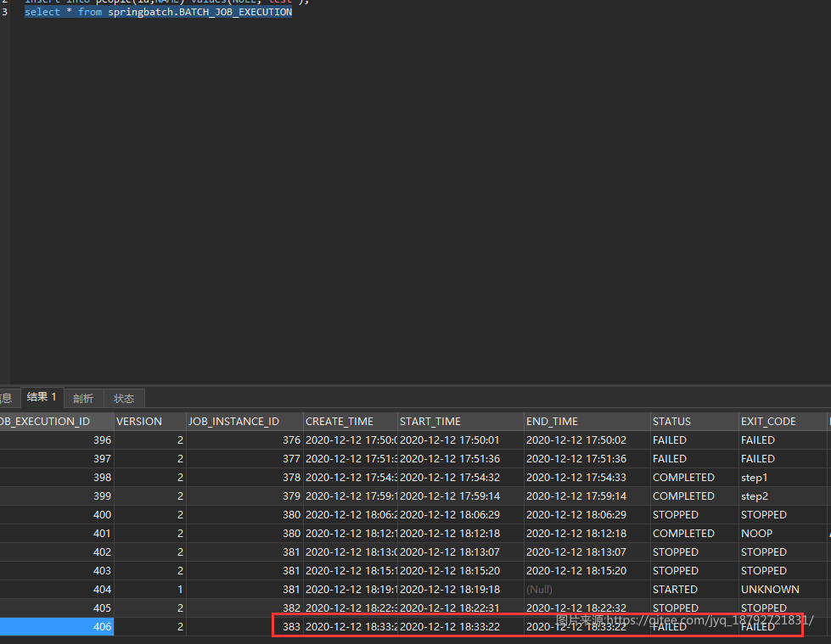Select the execution ID 406 cell

tap(57, 626)
